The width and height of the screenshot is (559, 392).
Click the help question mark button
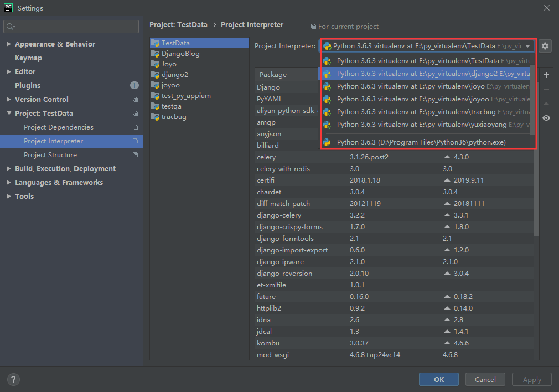pos(13,379)
